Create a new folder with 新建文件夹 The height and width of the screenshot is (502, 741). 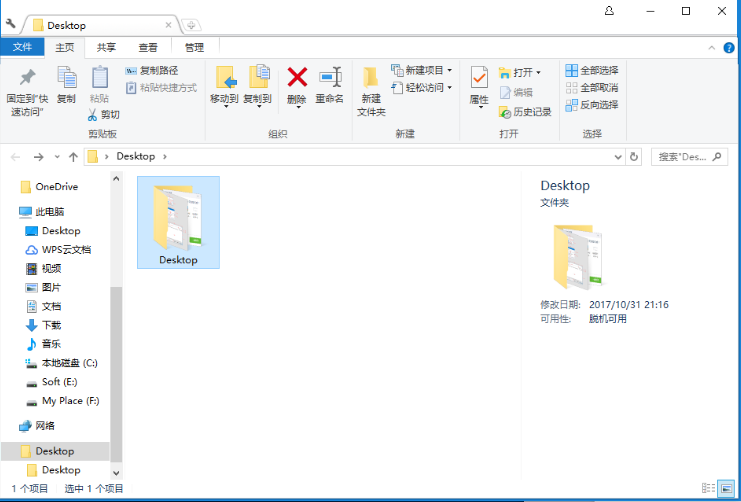371,92
